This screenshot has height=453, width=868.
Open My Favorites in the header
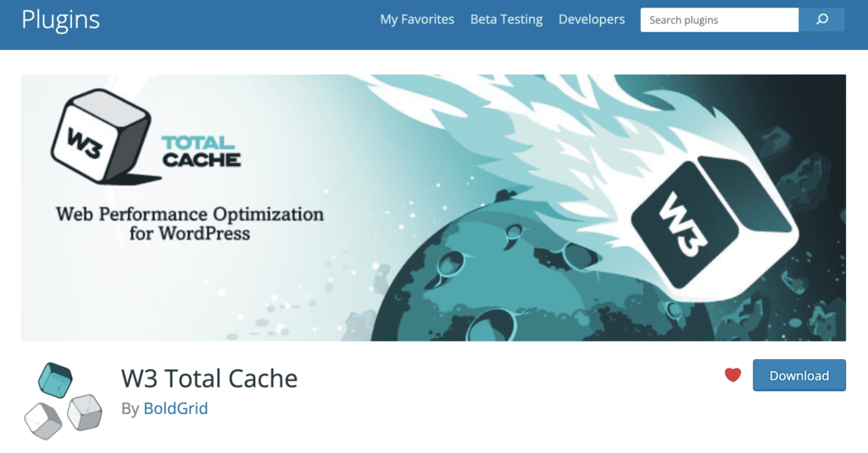point(417,19)
